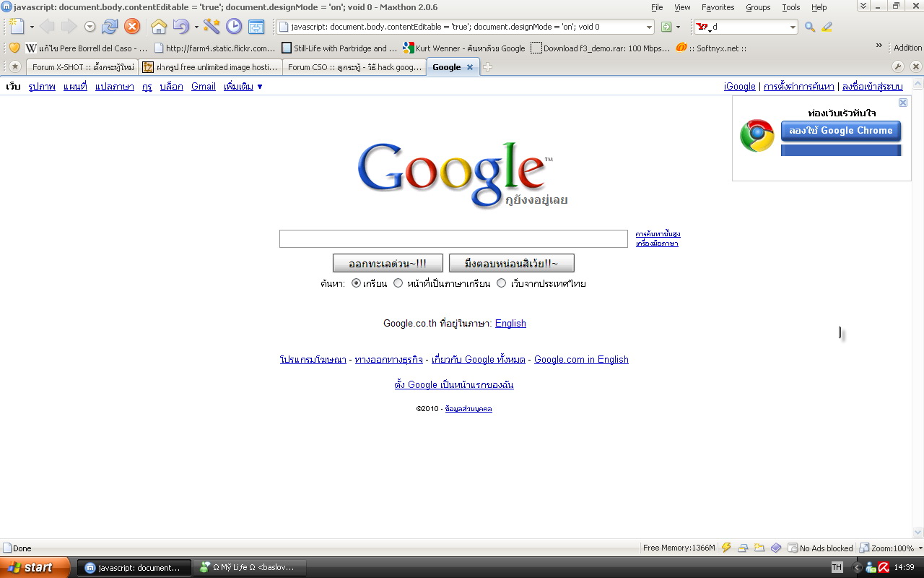924x578 pixels.
Task: Open the History clock icon
Action: pos(234,27)
